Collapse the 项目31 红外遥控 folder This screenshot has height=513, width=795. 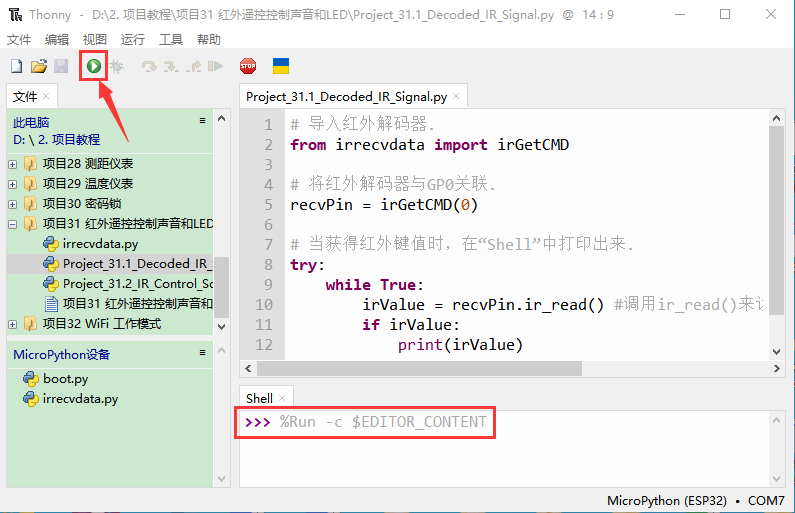13,223
